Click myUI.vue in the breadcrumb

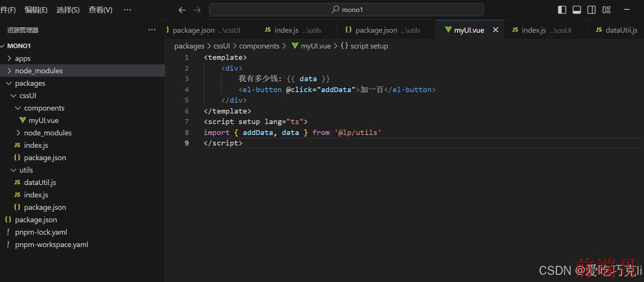pos(316,46)
